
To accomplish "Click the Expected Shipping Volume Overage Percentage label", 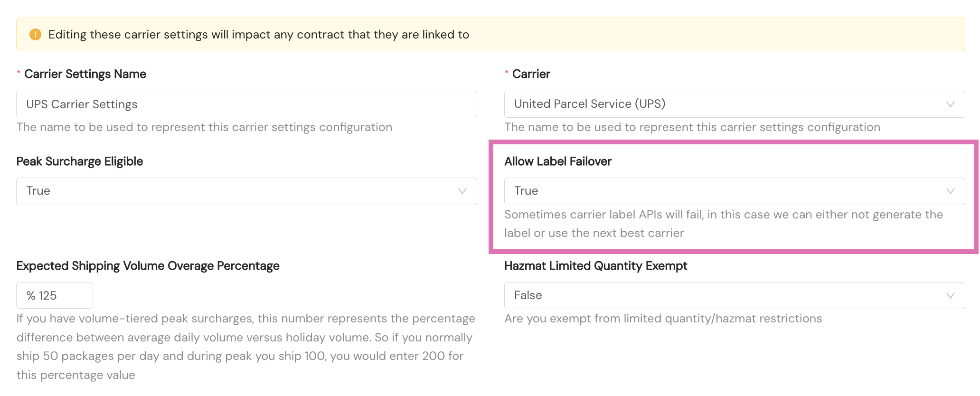I will [x=148, y=266].
